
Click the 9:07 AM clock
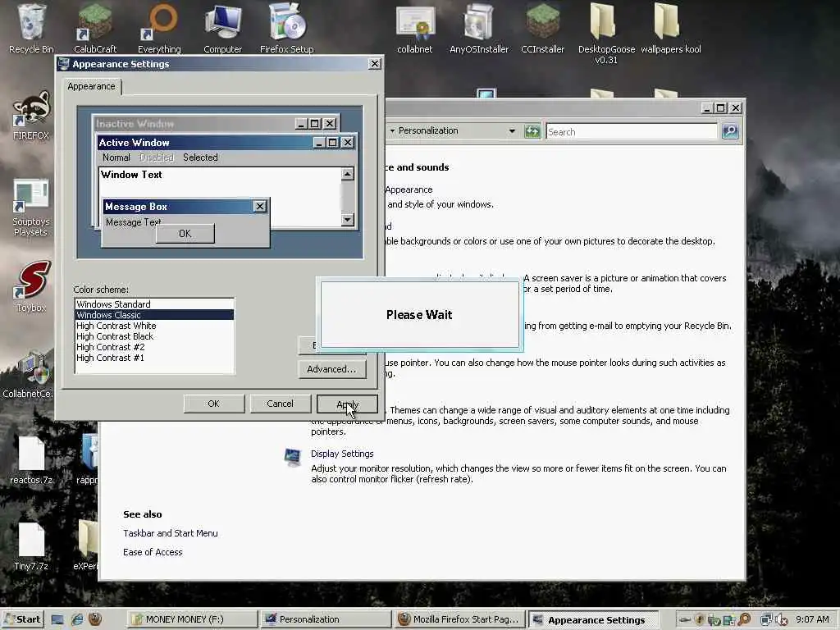click(812, 620)
